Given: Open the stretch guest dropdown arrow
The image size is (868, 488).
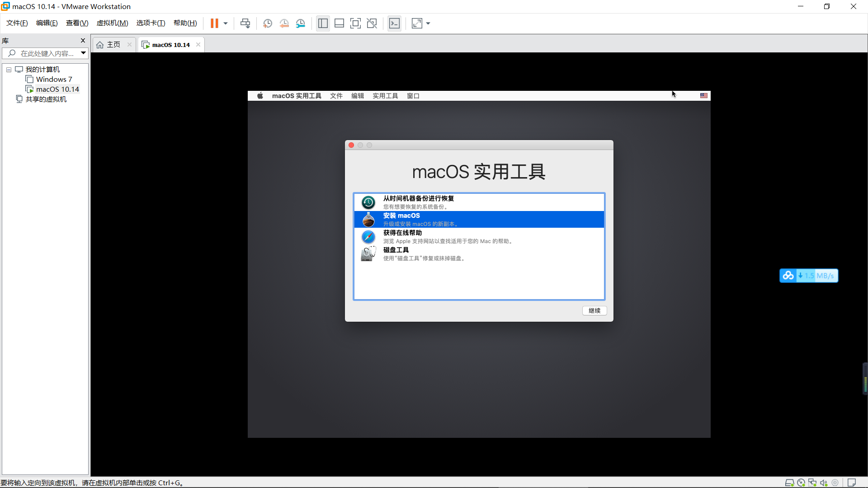Looking at the screenshot, I should [x=428, y=23].
